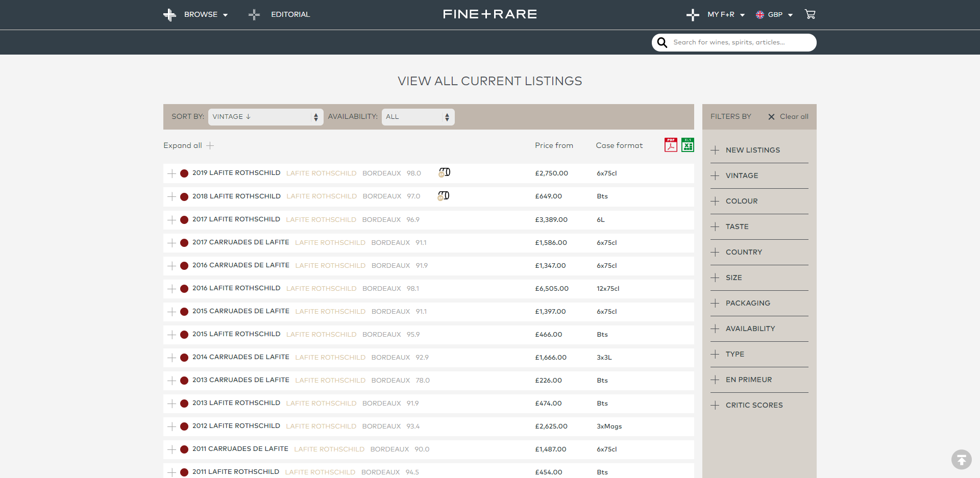Expand the COLOUR filter section
The image size is (980, 478).
pyautogui.click(x=759, y=201)
